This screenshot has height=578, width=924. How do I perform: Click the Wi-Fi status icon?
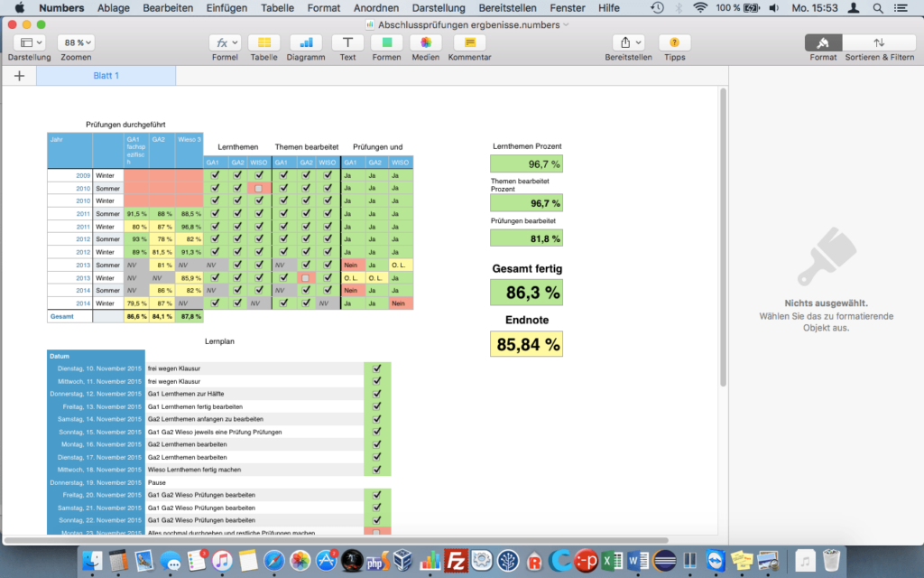[700, 8]
